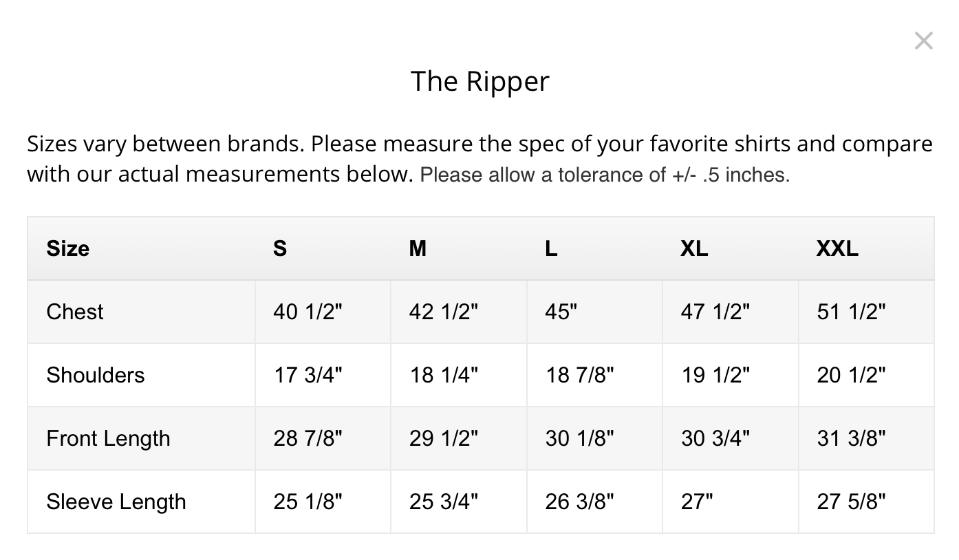959x560 pixels.
Task: Select medium shoulders value 18 1/4"
Action: [444, 375]
